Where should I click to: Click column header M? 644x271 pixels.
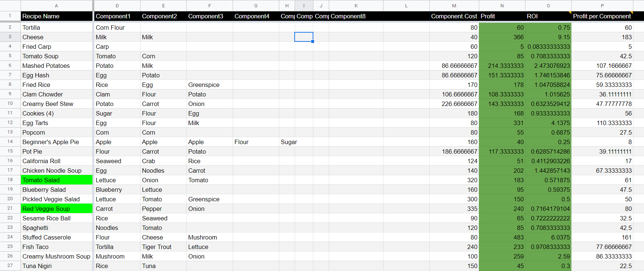454,6
